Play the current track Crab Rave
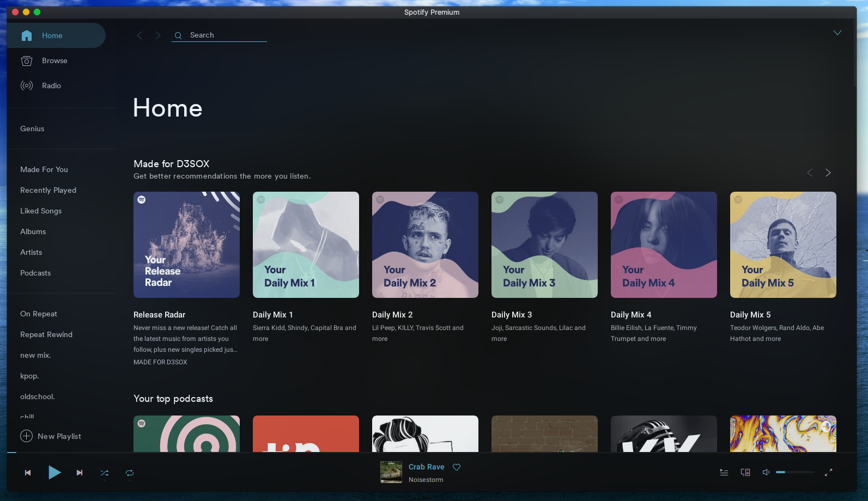The image size is (868, 501). pyautogui.click(x=54, y=472)
